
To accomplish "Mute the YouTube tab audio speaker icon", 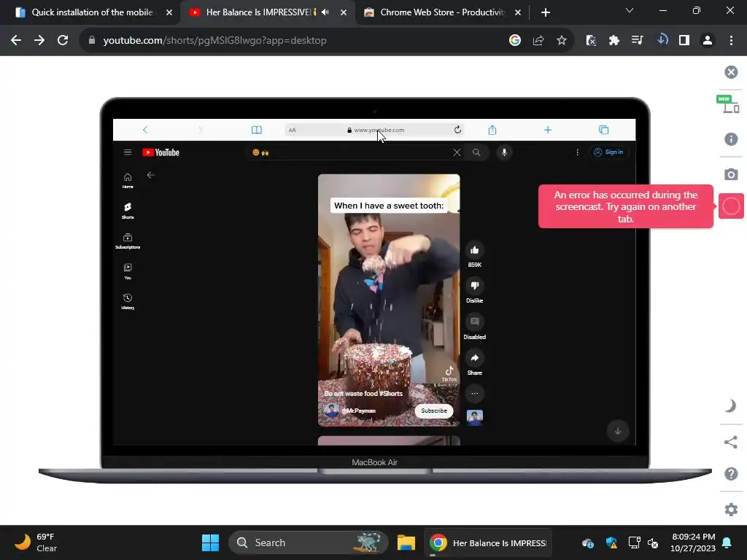I will pyautogui.click(x=325, y=12).
